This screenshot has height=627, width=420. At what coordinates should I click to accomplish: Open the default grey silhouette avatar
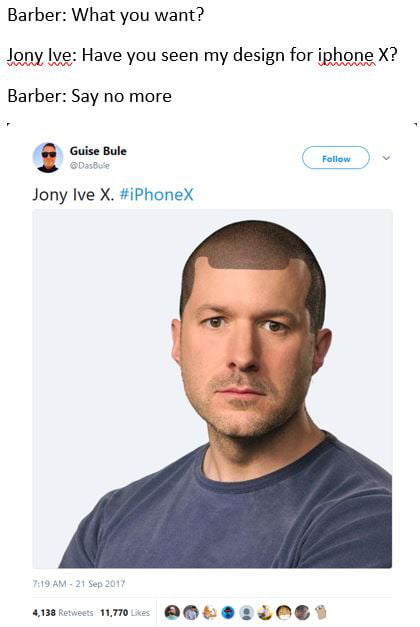point(246,612)
